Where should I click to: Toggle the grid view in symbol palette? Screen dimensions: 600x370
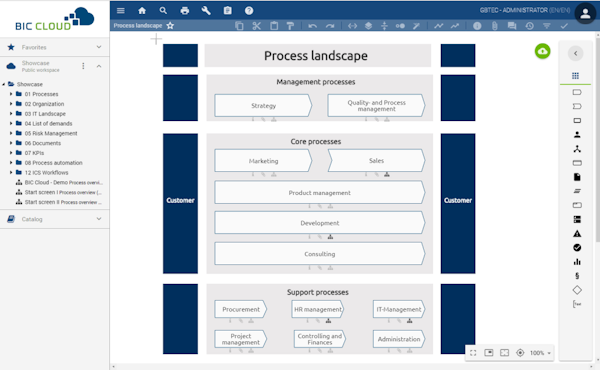576,76
